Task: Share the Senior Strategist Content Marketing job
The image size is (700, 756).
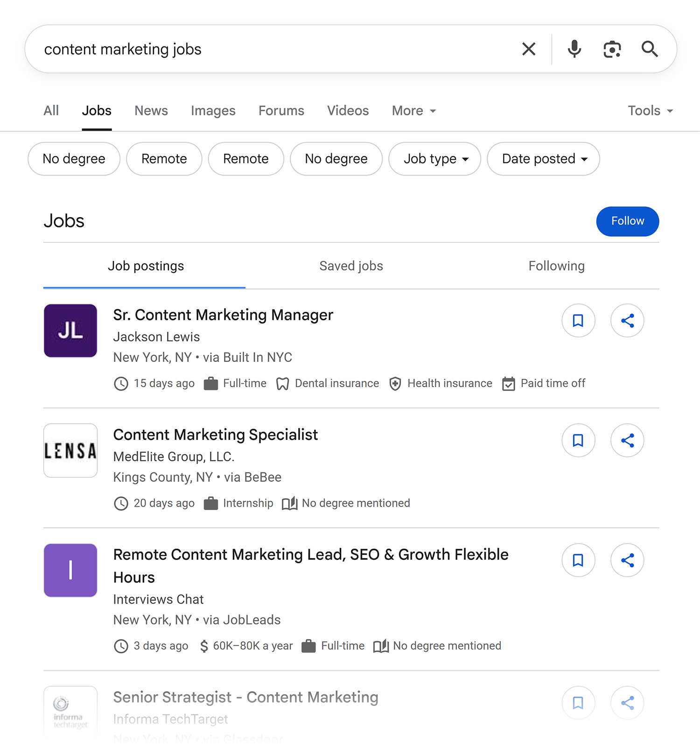Action: (627, 703)
